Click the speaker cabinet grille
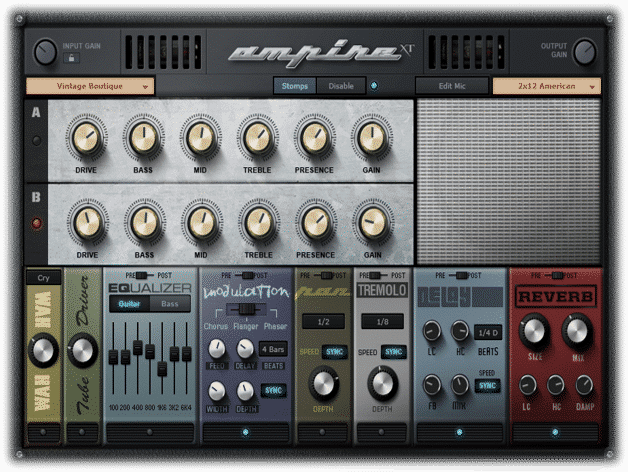Image resolution: width=628 pixels, height=472 pixels. [509, 182]
